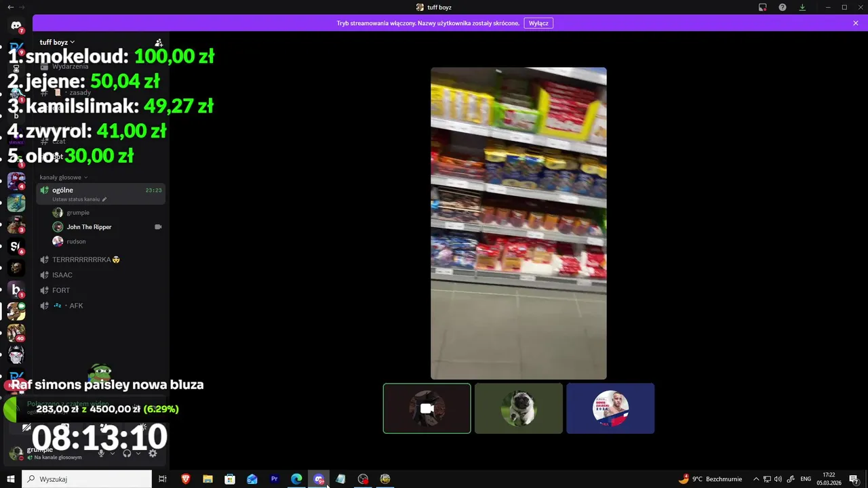The width and height of the screenshot is (868, 488).
Task: Collapse the kanały głosowe category
Action: (x=64, y=178)
